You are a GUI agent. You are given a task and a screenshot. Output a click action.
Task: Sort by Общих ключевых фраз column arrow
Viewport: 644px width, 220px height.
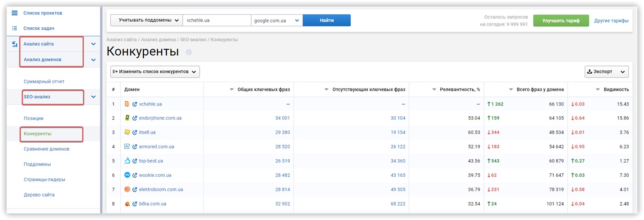pyautogui.click(x=232, y=90)
